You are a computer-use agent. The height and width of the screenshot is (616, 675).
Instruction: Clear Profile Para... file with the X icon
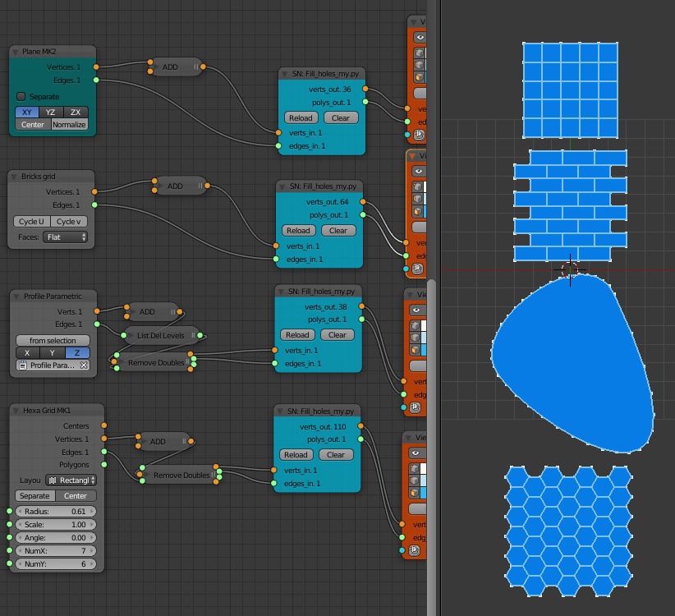pos(84,365)
